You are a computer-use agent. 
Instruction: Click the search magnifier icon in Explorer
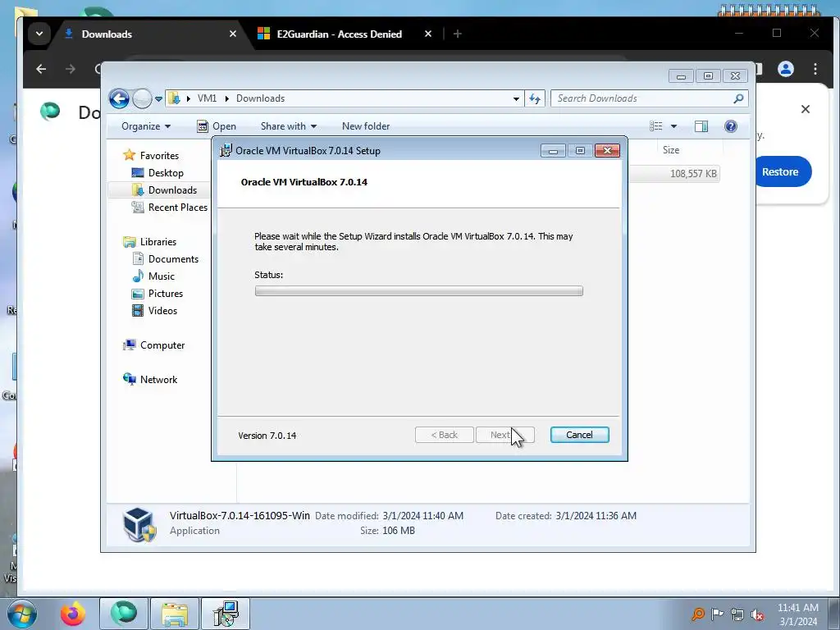tap(738, 98)
